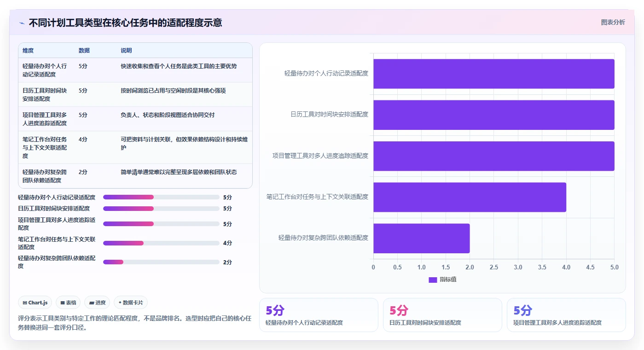Select table cell 轻量待办对复杂跨团队依赖适配度
Image resolution: width=644 pixels, height=350 pixels.
45,176
